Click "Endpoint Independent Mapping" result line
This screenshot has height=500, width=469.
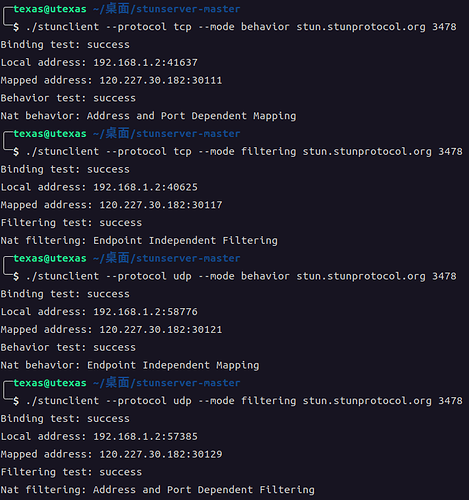click(130, 366)
